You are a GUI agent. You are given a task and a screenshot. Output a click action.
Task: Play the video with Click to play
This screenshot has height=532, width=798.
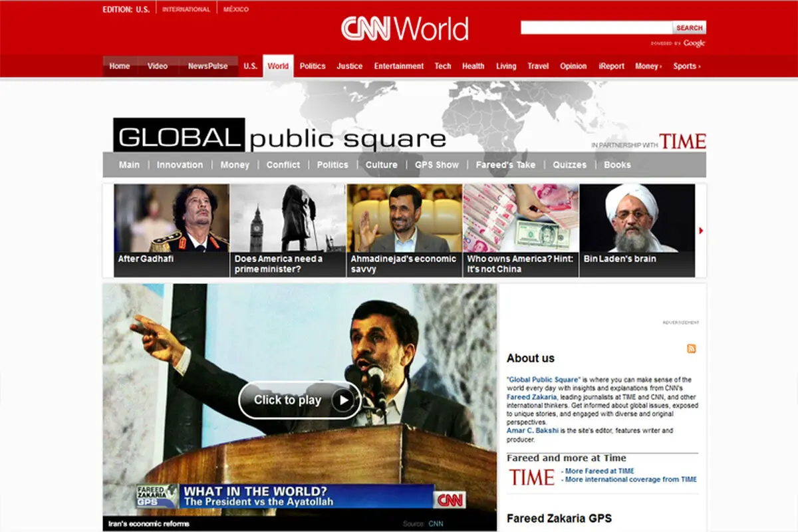[x=299, y=400]
